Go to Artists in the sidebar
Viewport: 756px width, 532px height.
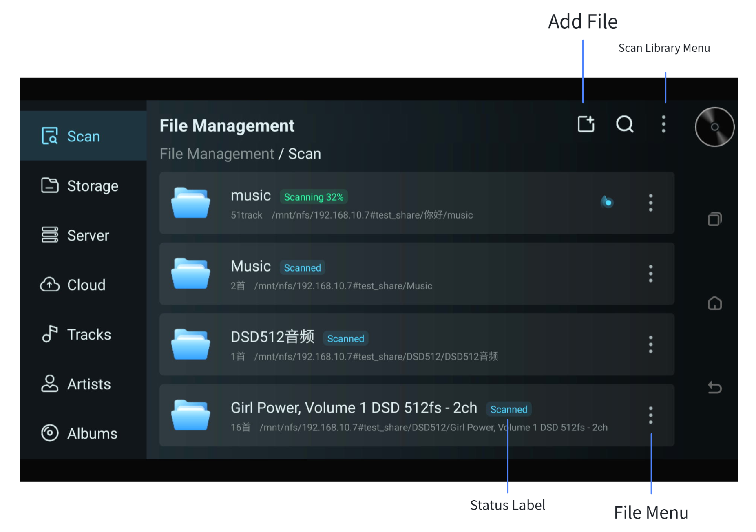click(x=83, y=384)
